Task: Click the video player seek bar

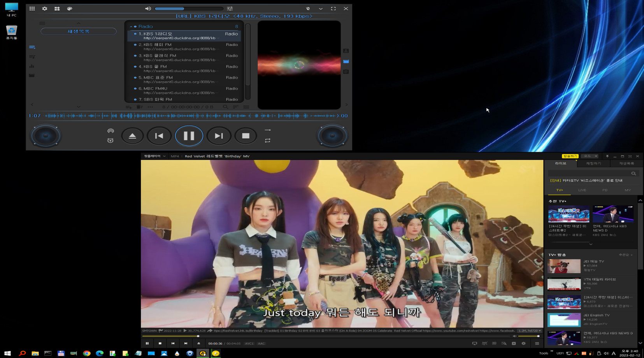Action: pos(326,336)
